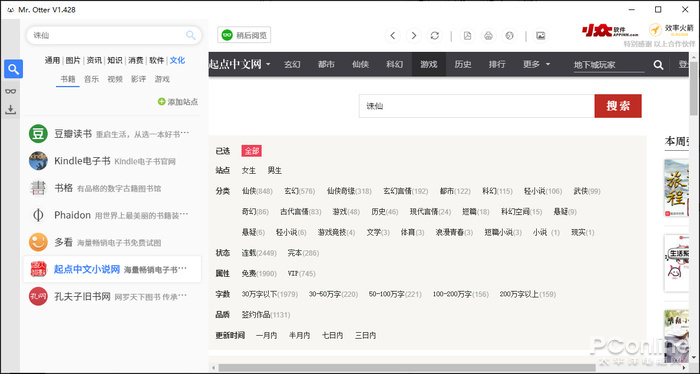This screenshot has height=374, width=700.
Task: Click left panel search input field
Action: (x=114, y=35)
